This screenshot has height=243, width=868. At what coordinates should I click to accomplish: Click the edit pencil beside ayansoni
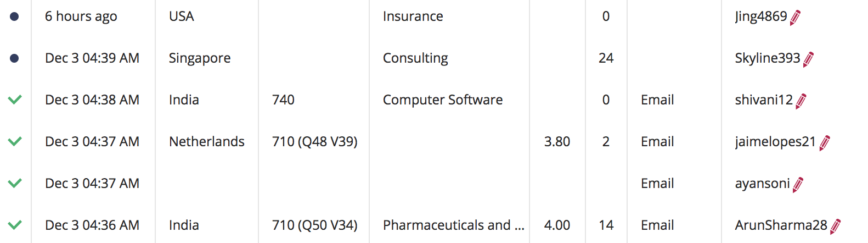coord(798,185)
